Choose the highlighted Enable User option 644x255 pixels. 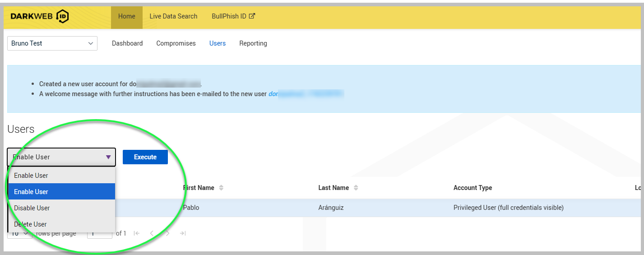(62, 192)
